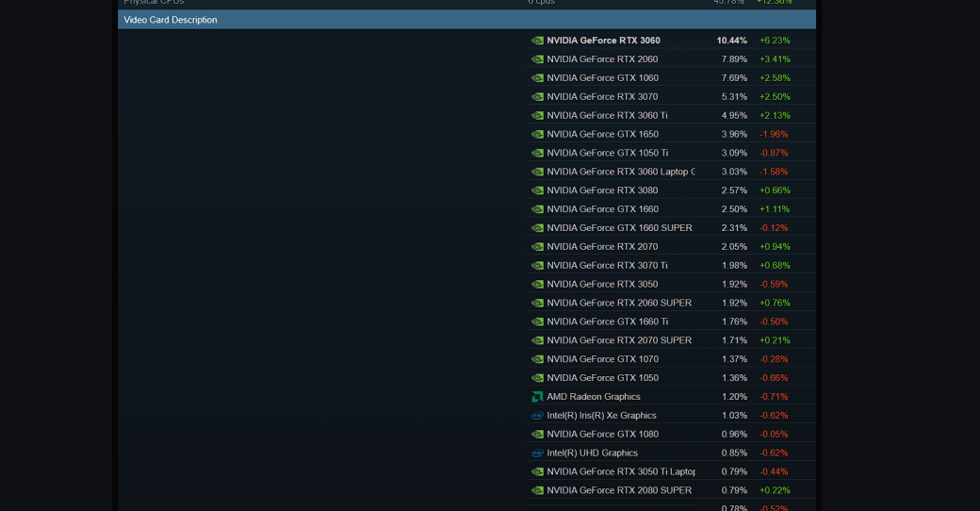Click the +0.76% change for RTX 2060 SUPER

pos(775,303)
